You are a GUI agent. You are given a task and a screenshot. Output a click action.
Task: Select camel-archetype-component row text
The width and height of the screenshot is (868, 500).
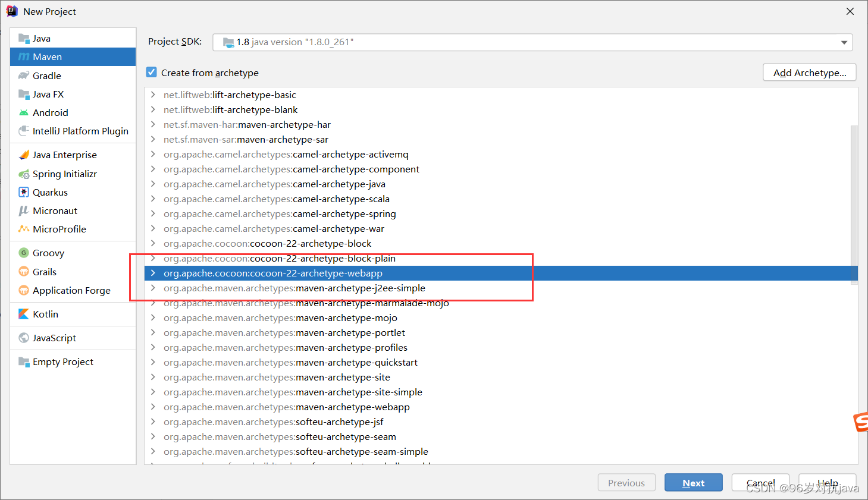(x=292, y=169)
